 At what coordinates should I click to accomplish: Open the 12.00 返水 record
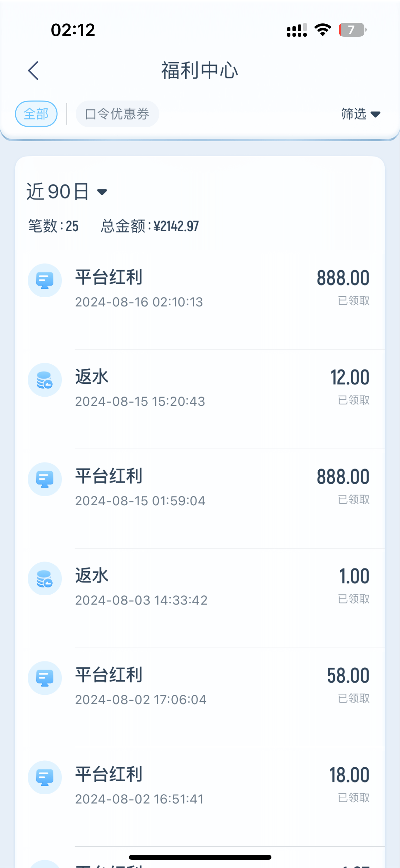[349, 378]
